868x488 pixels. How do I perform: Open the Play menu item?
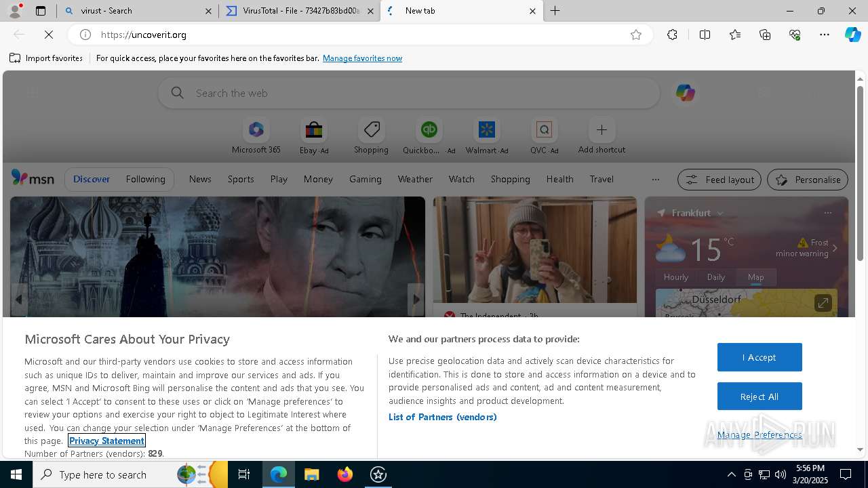click(x=279, y=179)
